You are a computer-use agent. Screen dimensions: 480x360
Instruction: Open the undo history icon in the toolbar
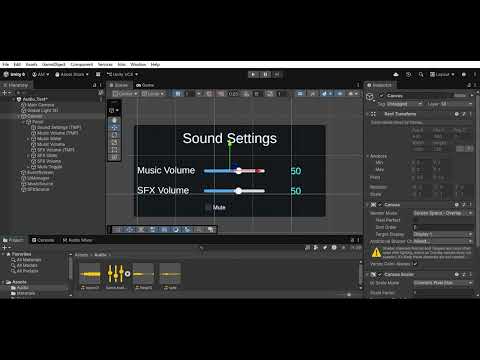pyautogui.click(x=408, y=74)
